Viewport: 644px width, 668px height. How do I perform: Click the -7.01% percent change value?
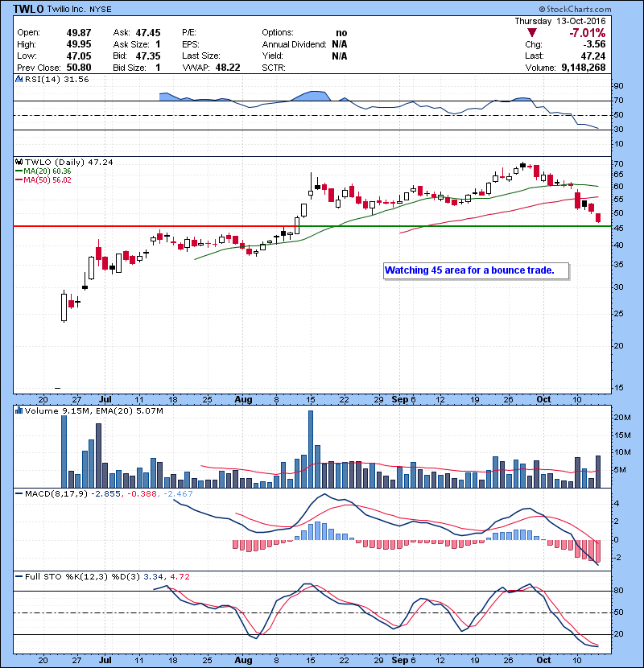(587, 33)
